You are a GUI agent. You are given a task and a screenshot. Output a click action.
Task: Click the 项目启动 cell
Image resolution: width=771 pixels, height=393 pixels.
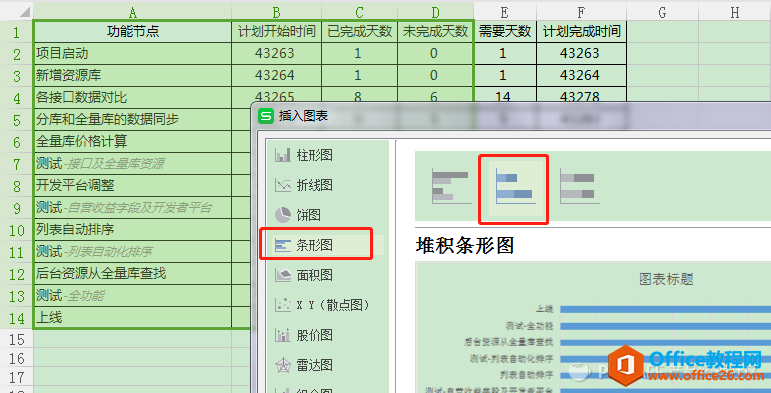[x=133, y=53]
